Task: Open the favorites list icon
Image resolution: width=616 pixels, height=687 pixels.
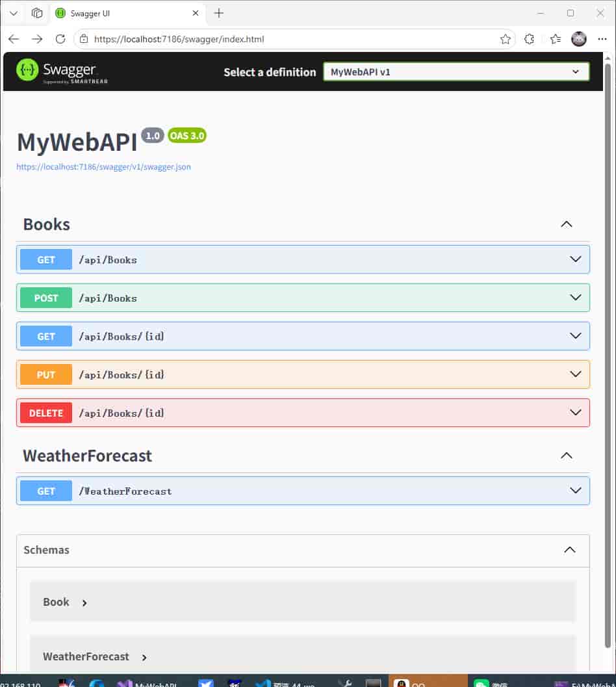Action: tap(555, 39)
